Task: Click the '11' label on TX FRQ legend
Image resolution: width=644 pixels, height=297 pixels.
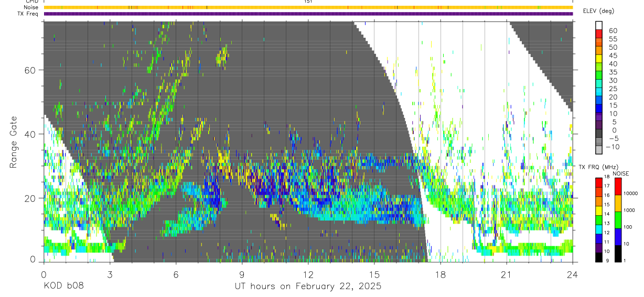Action: [607, 242]
